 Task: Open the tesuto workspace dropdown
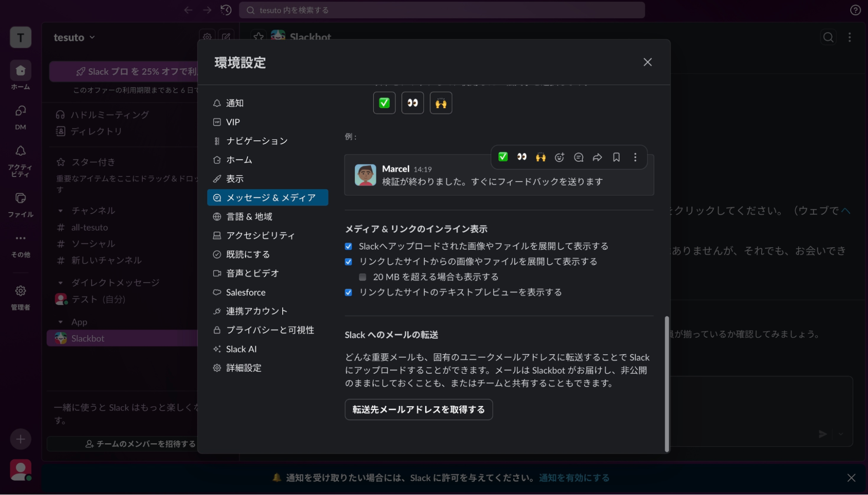click(75, 37)
